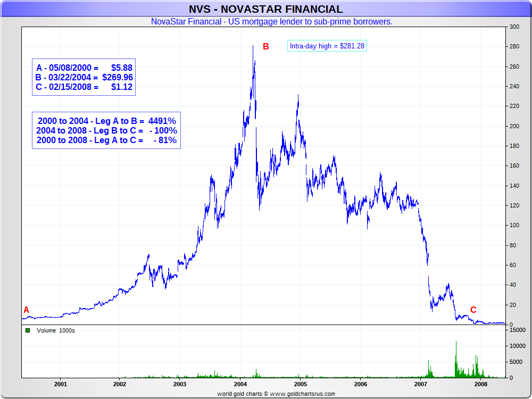Click the Leg A to C = -81% line
Viewport: 532px width, 399px height.
point(107,140)
